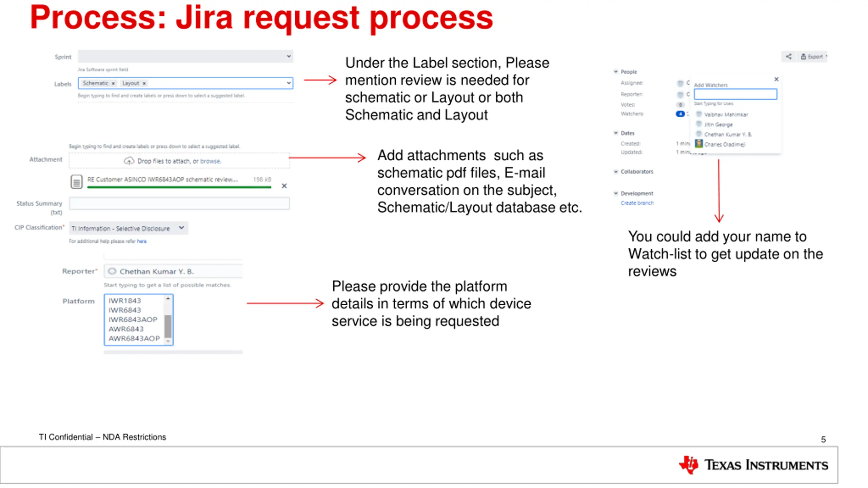The width and height of the screenshot is (868, 488).
Task: Select IWR6843AOP in the Platform list
Action: coord(133,320)
